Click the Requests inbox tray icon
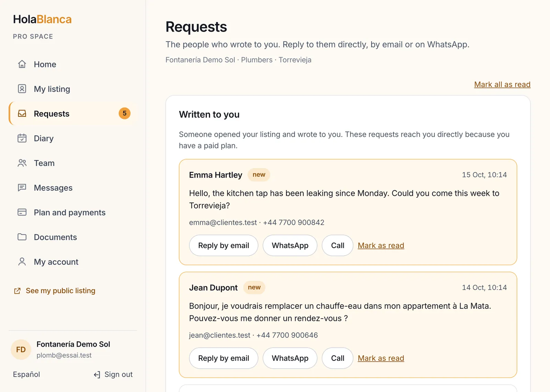This screenshot has width=550, height=392. click(x=22, y=114)
